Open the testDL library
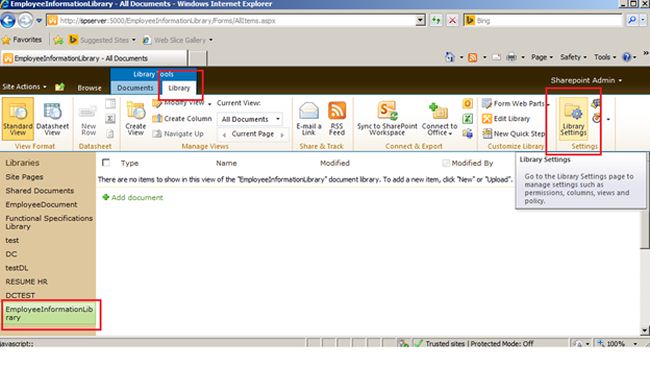The height and width of the screenshot is (367, 650). point(17,268)
